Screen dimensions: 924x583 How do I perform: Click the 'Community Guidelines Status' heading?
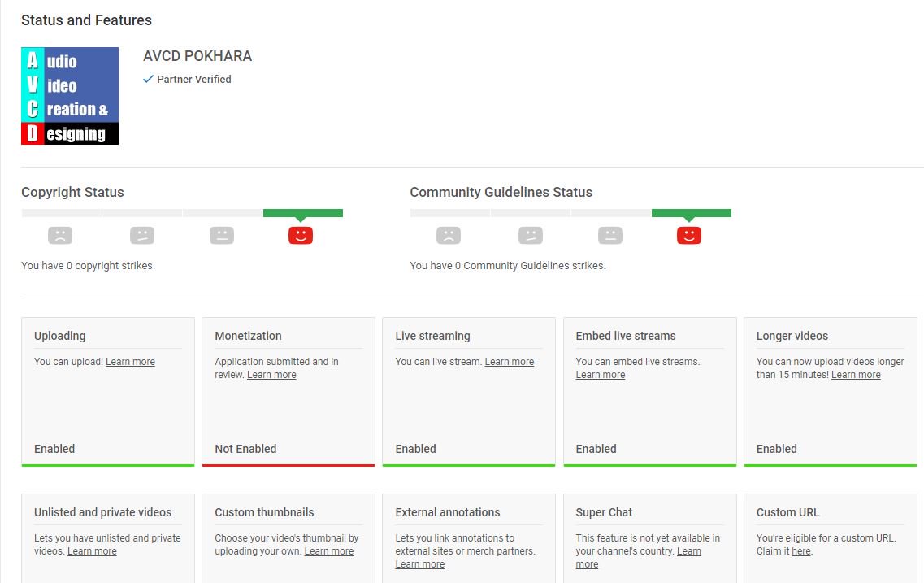point(501,192)
